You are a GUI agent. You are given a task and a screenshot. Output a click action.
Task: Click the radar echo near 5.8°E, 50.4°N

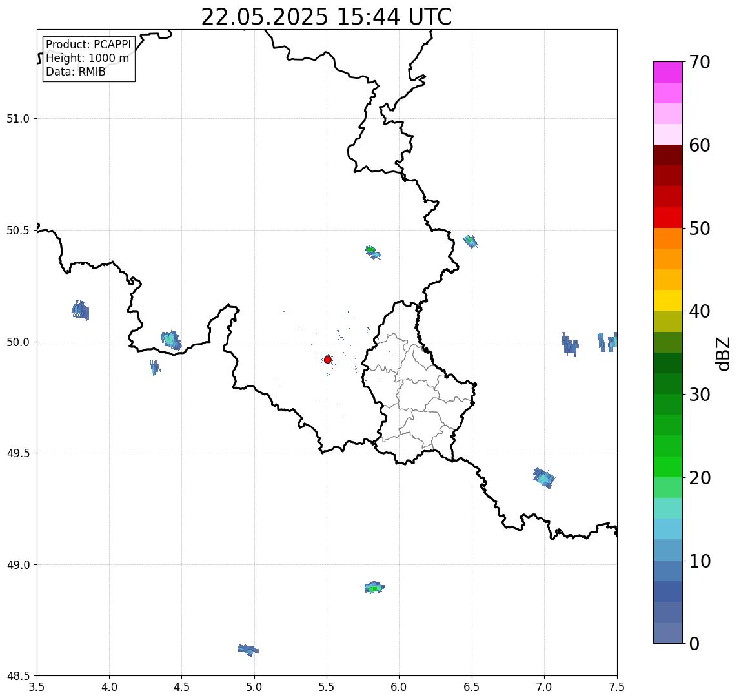pos(373,252)
